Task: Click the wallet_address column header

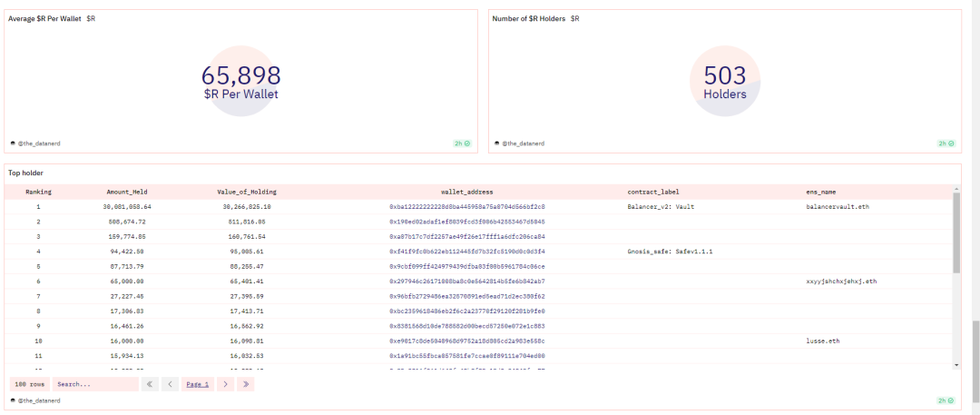Action: [x=466, y=193]
